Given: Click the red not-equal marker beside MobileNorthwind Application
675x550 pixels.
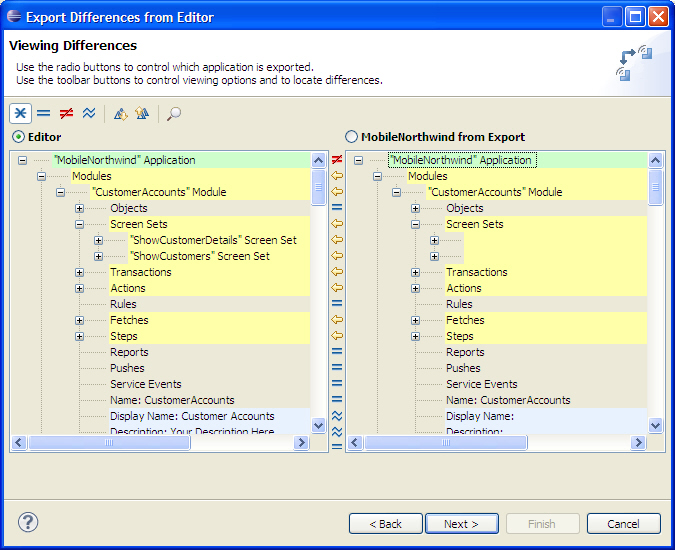Looking at the screenshot, I should pos(337,160).
